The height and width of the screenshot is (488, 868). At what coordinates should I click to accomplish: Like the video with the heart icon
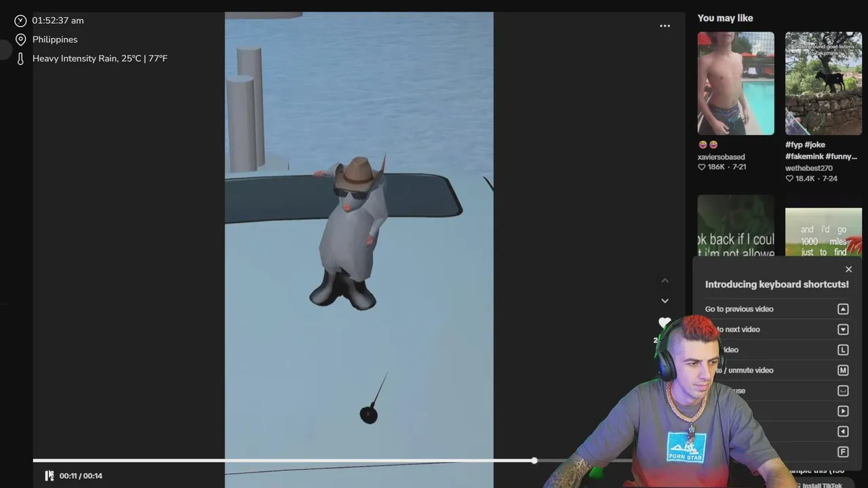(x=665, y=323)
